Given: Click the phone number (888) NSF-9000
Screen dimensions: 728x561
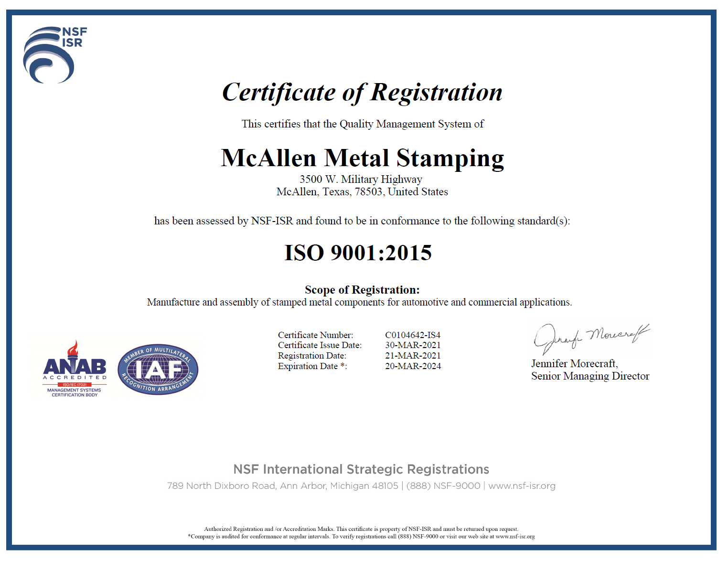Looking at the screenshot, I should [x=443, y=486].
